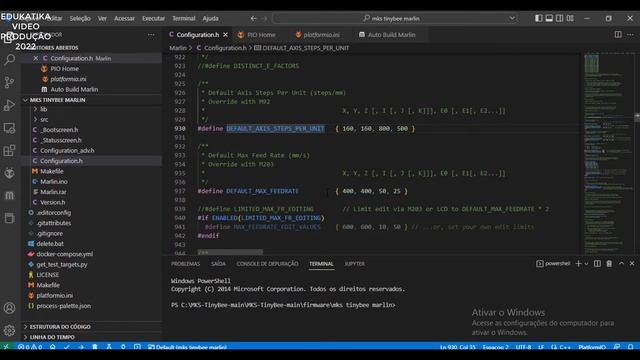This screenshot has height=360, width=640.
Task: Close the Configuration.h tab
Action: tap(225, 35)
